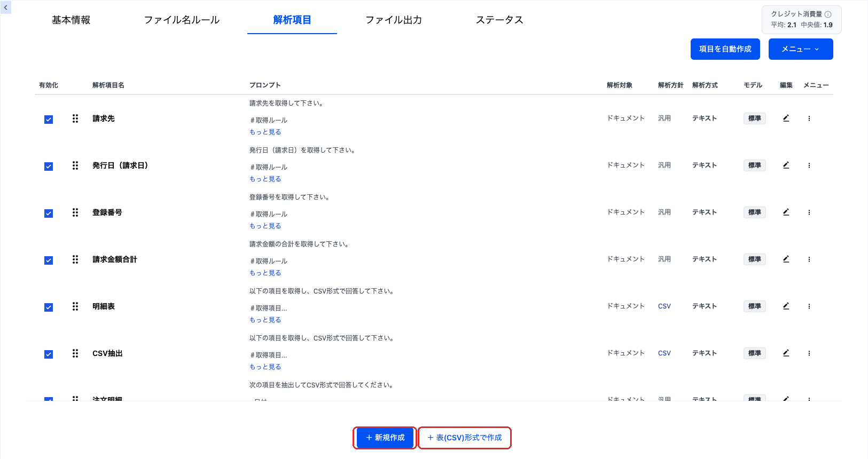This screenshot has height=459, width=868.
Task: Open three-dot menu for CSV抽出 row
Action: (809, 353)
